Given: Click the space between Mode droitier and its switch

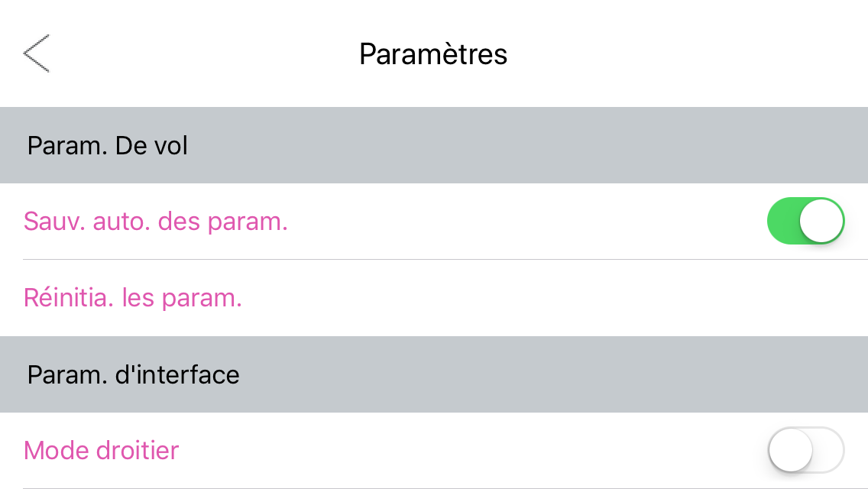Looking at the screenshot, I should point(458,450).
